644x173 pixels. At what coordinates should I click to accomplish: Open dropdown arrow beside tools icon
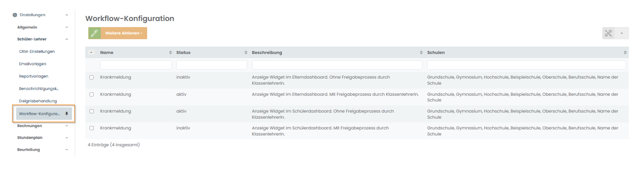pos(622,33)
